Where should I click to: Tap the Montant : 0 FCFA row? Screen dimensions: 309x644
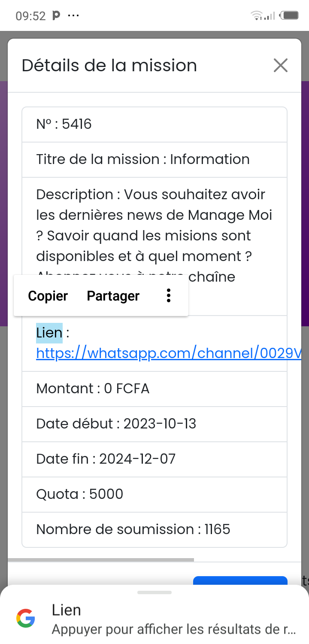[154, 389]
